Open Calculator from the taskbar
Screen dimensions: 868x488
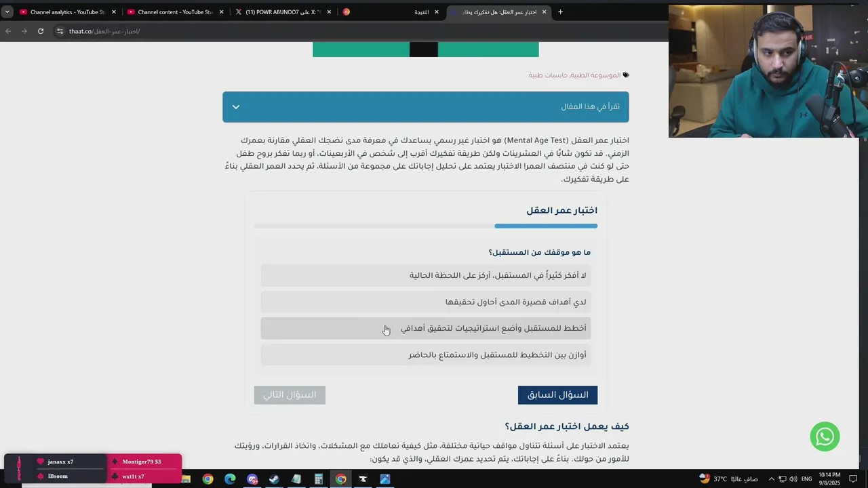click(319, 479)
